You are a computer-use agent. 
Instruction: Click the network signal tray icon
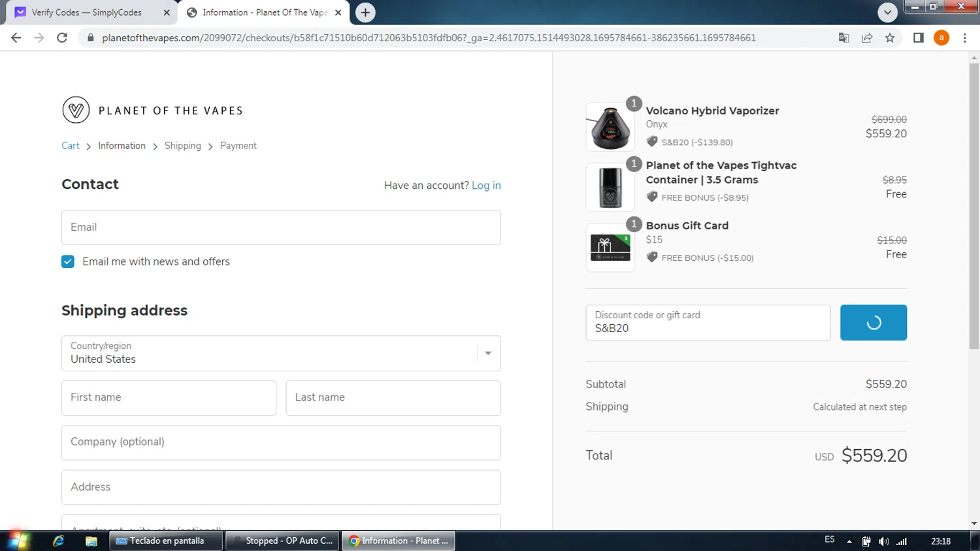click(x=902, y=541)
